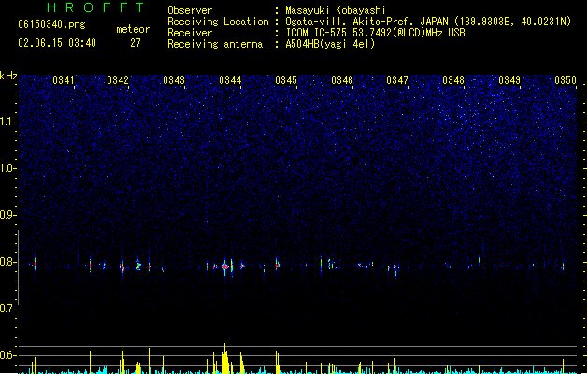Click the 0346 time marker
The width and height of the screenshot is (588, 374).
pos(342,80)
